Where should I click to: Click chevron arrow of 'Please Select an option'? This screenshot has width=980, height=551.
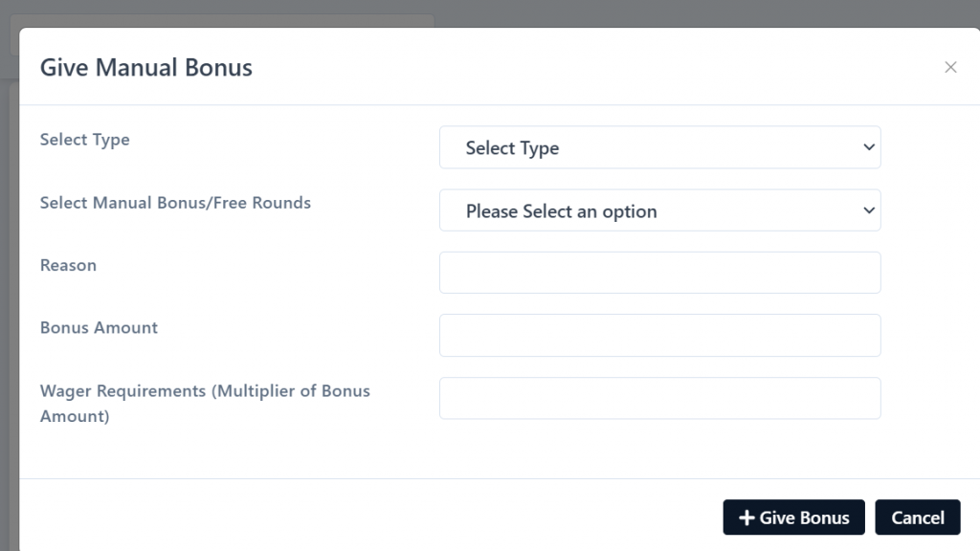click(869, 210)
